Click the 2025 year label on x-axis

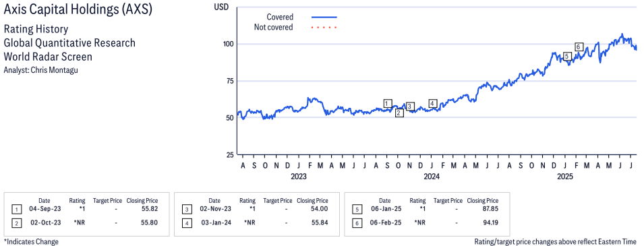tap(564, 177)
